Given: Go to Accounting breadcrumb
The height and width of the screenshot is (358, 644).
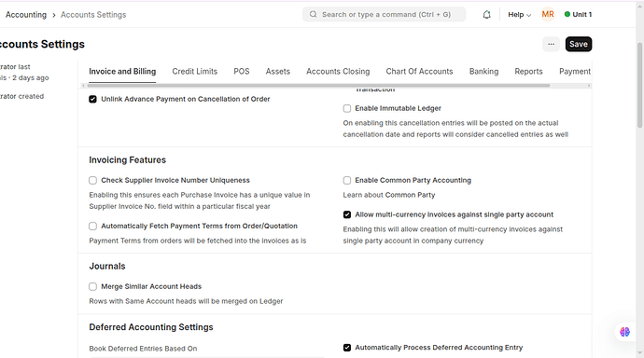Looking at the screenshot, I should [26, 15].
